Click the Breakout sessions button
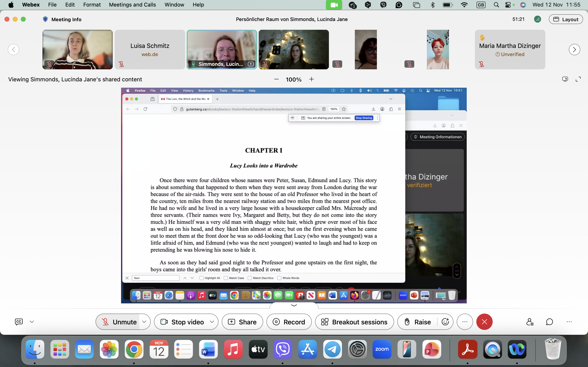Screen dimensions: 588x367 point(354,322)
